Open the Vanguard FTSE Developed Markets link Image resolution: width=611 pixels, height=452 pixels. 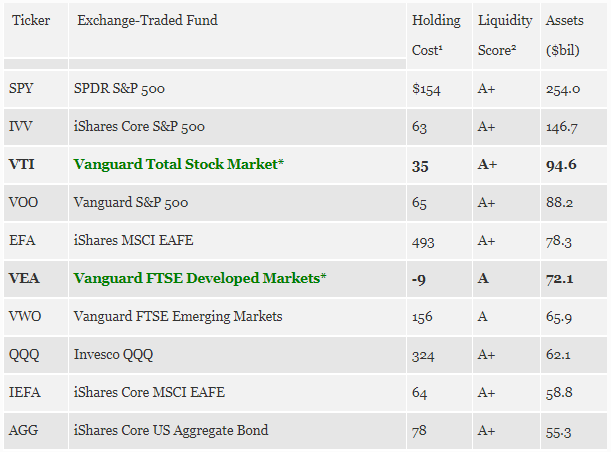coord(200,278)
